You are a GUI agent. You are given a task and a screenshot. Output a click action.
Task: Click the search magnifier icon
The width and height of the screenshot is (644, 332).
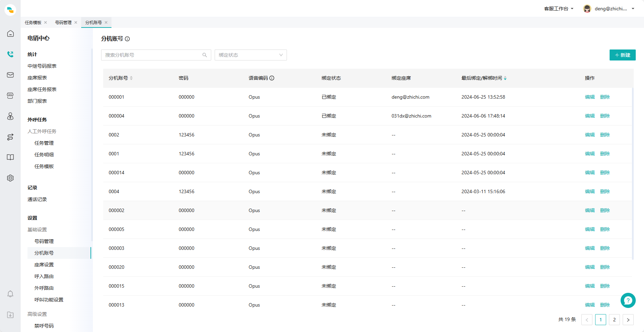(205, 55)
